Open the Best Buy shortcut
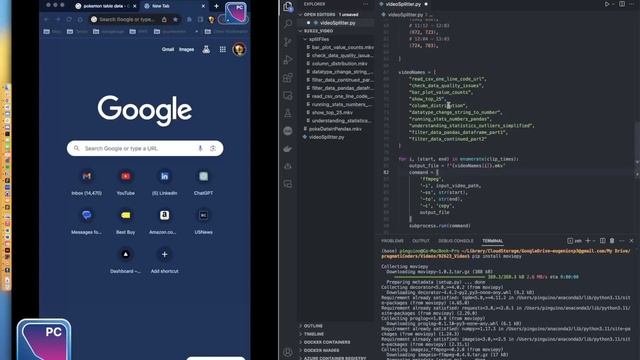The width and height of the screenshot is (640, 360). (126, 221)
